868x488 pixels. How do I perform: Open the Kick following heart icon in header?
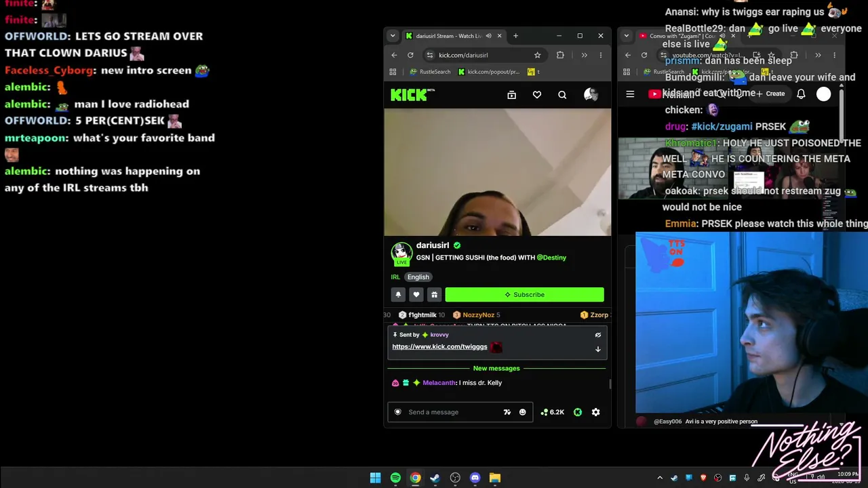pos(537,95)
